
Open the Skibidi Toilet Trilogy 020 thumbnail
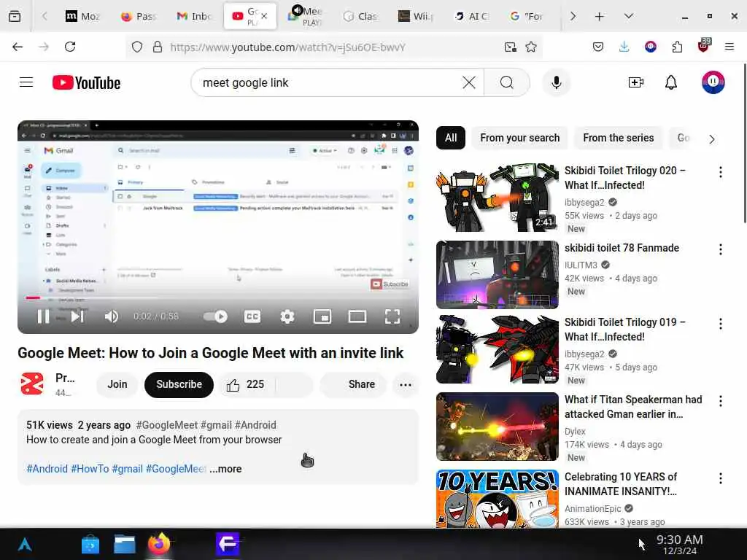click(x=498, y=198)
